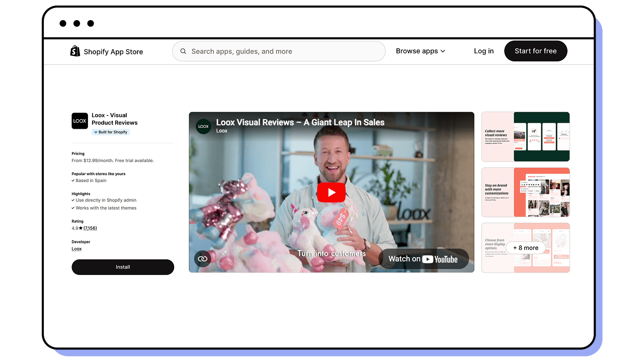Click the chain link icon on the video
Viewport: 644px width, 362px height.
coord(202,258)
